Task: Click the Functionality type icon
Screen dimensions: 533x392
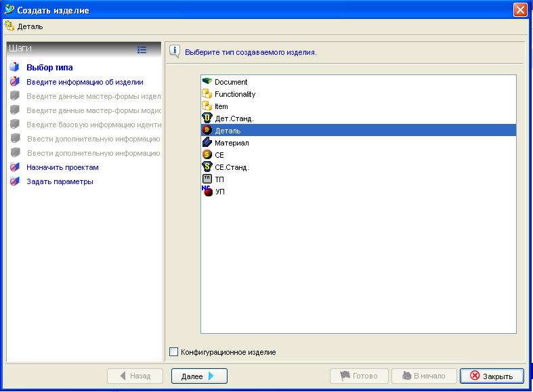Action: pyautogui.click(x=207, y=93)
